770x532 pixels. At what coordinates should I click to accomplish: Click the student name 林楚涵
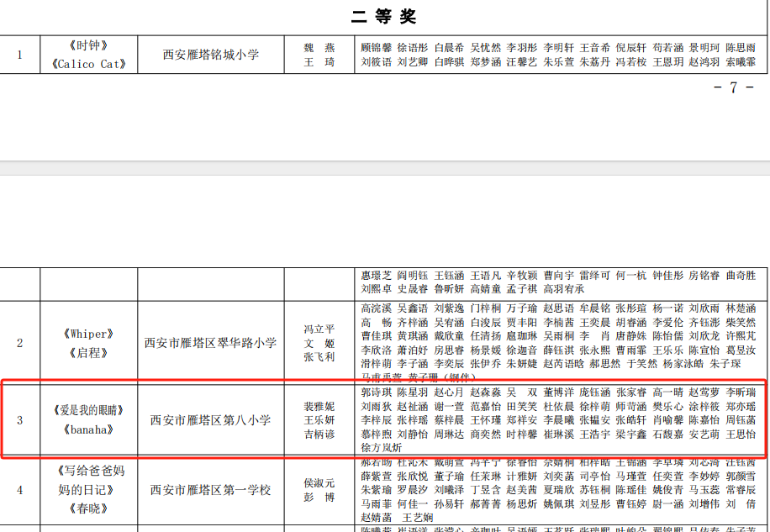(741, 308)
